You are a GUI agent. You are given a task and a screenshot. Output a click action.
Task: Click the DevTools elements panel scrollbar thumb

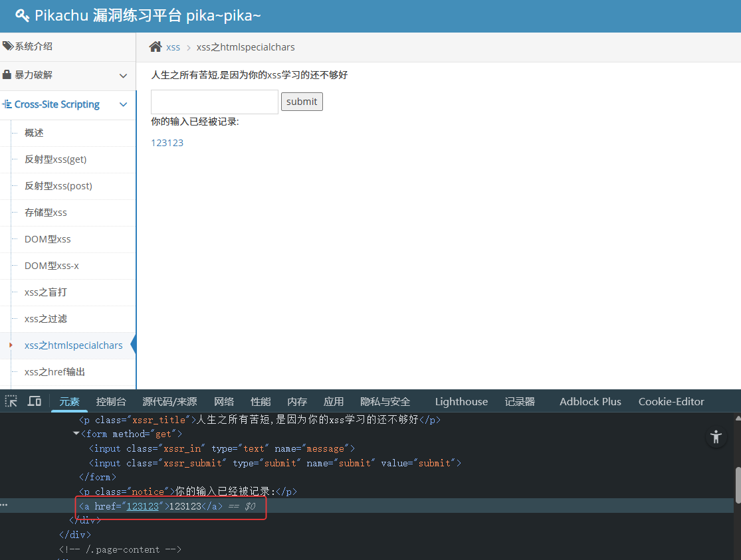coord(738,486)
